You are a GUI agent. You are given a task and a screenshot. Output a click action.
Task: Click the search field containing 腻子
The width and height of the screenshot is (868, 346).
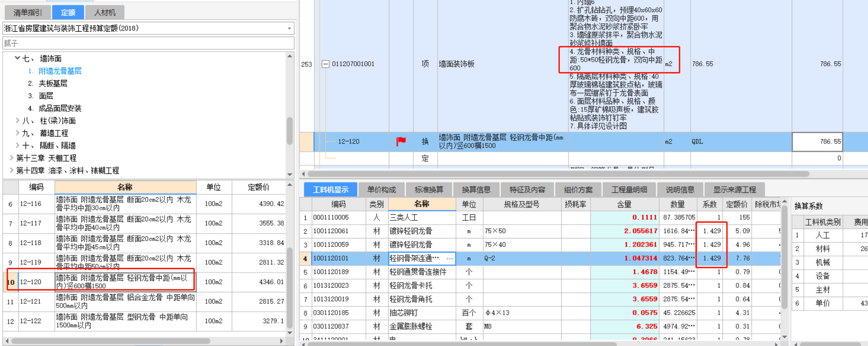(148, 43)
